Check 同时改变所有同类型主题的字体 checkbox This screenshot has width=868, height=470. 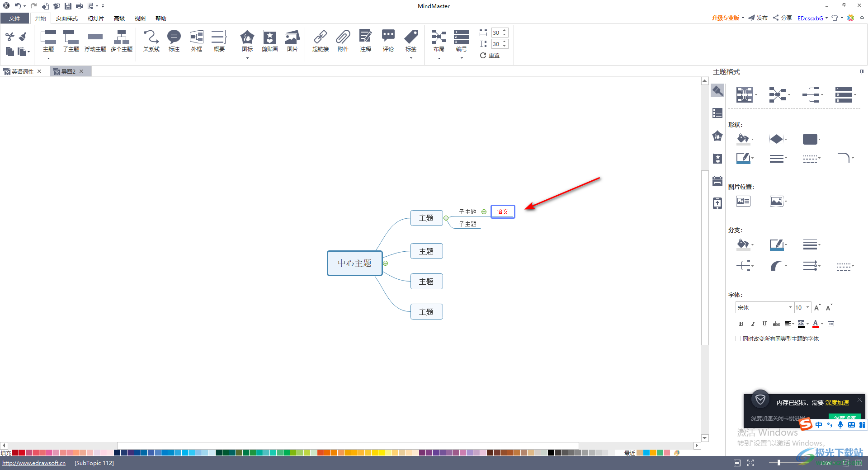coord(738,338)
